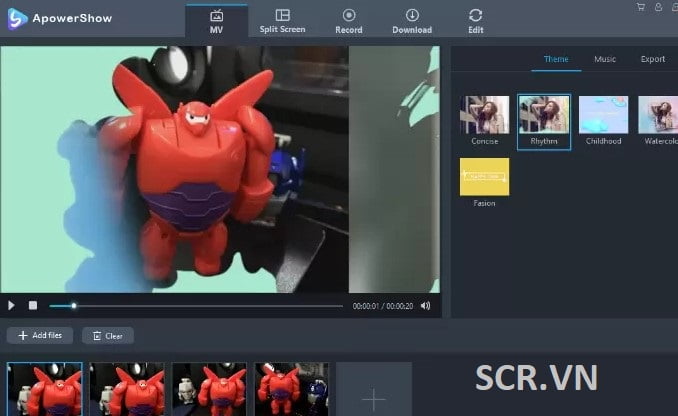Click the empty plus slot to add media
The height and width of the screenshot is (416, 678).
coord(374,389)
